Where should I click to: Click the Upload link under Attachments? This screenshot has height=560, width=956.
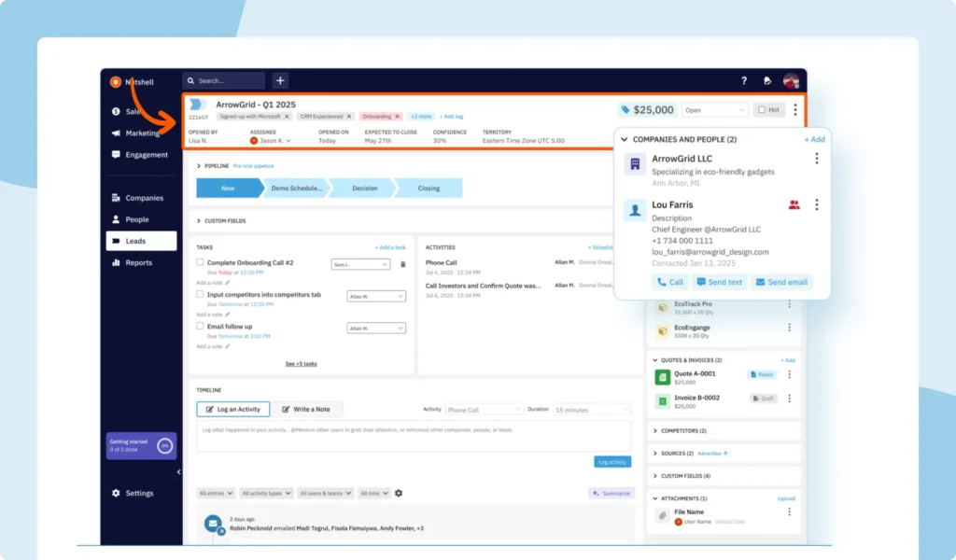coord(786,497)
